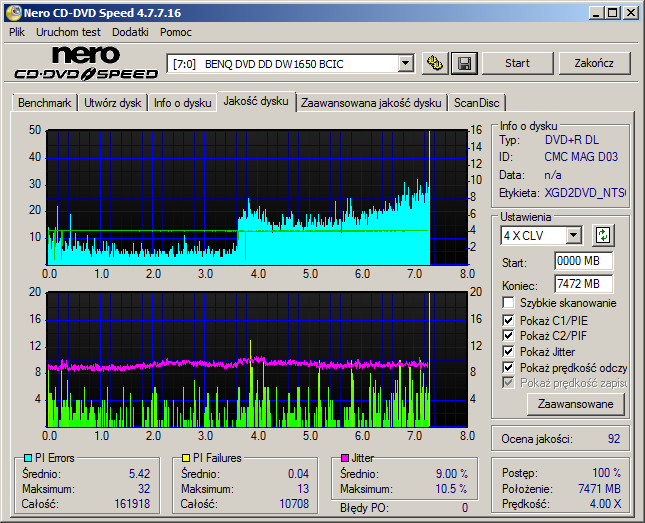Switch to Zaawansowana jakość dysku tab
Viewport: 645px width, 523px height.
pos(371,103)
